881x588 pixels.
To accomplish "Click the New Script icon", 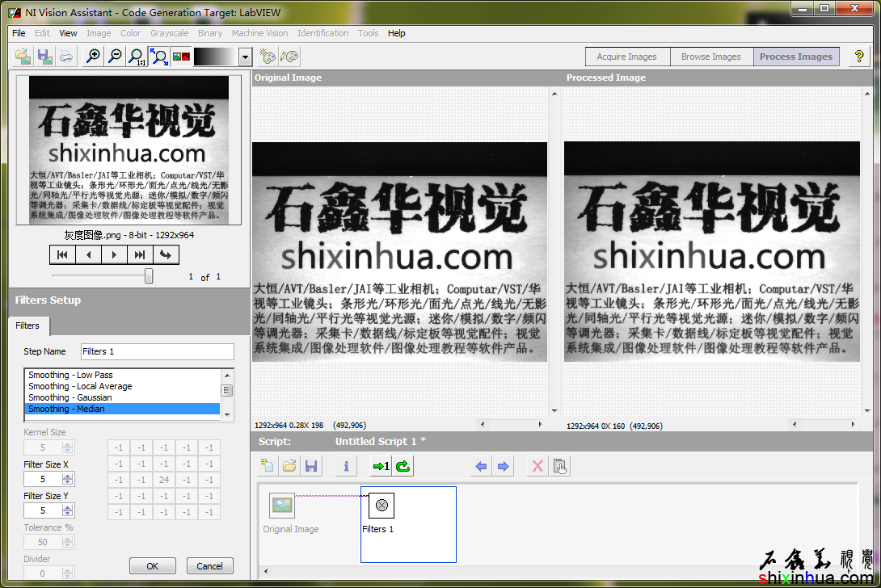I will click(x=267, y=466).
